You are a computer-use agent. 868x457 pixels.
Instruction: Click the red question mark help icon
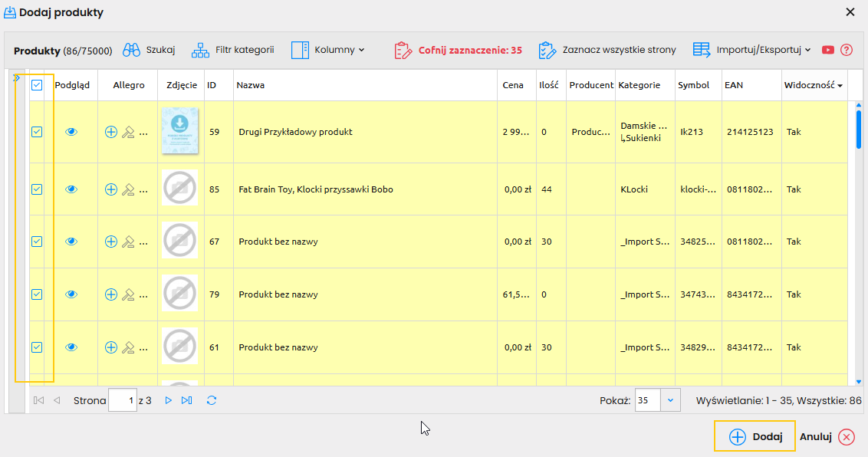coord(847,51)
